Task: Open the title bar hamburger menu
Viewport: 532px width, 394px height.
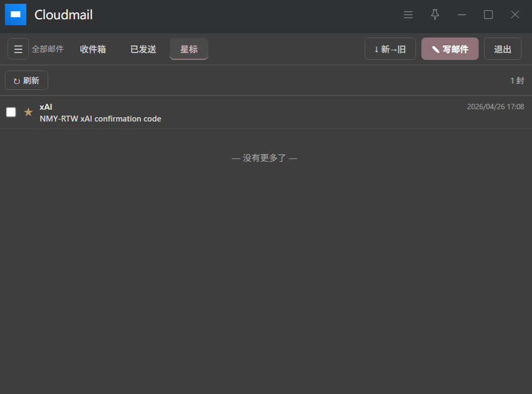Action: [x=408, y=14]
